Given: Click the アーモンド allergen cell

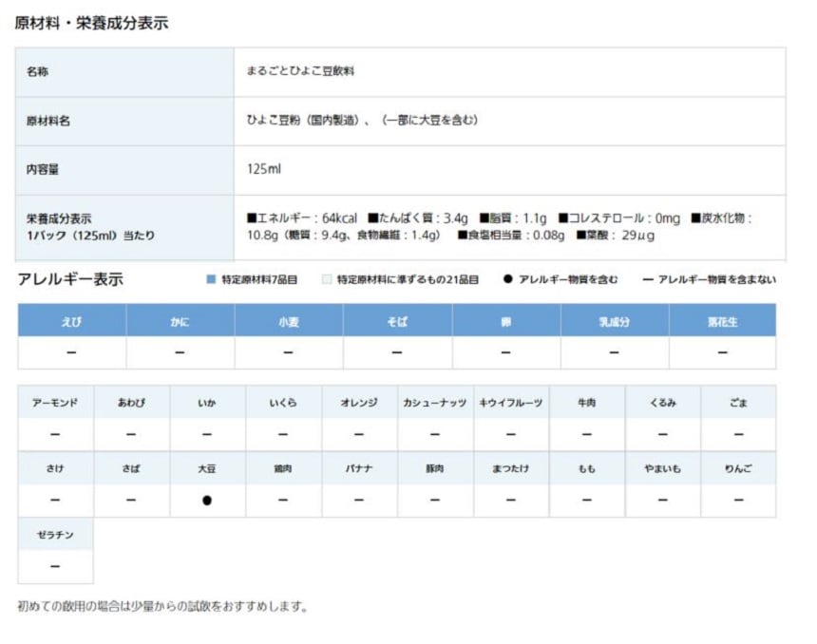Looking at the screenshot, I should (55, 403).
